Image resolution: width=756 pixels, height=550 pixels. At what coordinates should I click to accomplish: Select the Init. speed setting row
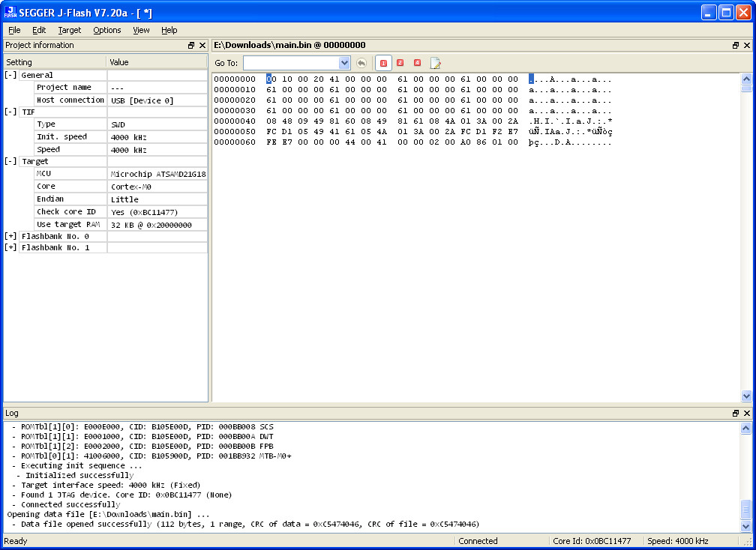pos(121,137)
